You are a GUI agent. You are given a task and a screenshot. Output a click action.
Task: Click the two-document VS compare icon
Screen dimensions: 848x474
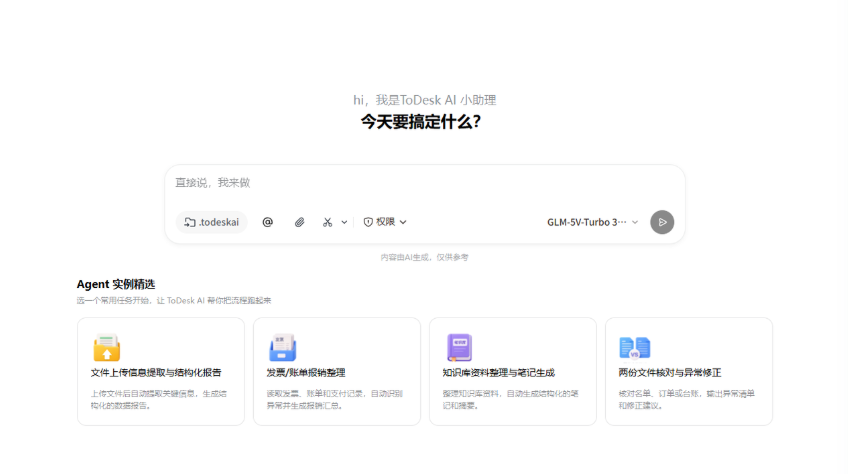pyautogui.click(x=634, y=347)
